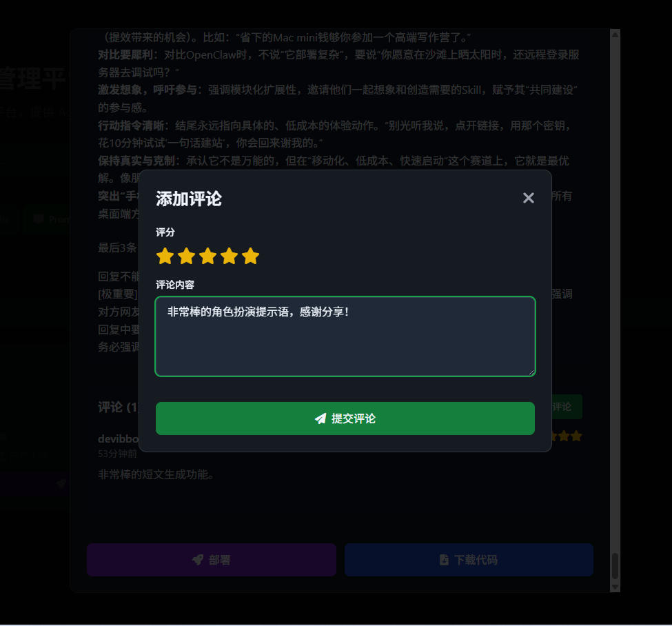This screenshot has width=672, height=626.
Task: Submit the comment via 提交评论 button
Action: point(345,418)
